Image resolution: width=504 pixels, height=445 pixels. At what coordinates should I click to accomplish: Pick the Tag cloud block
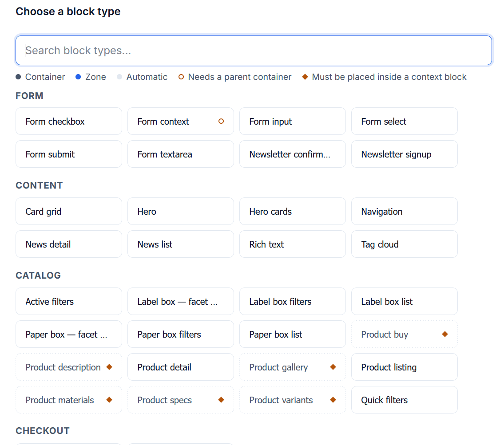tap(405, 244)
